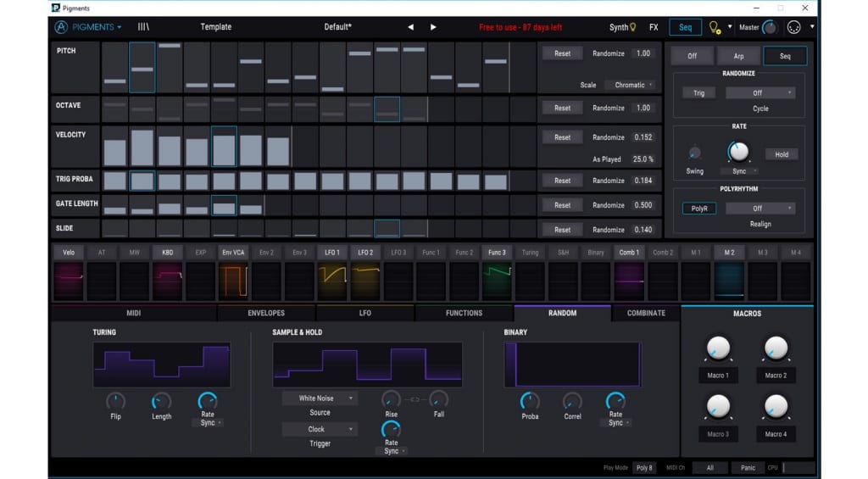Open the White Noise source dropdown

tap(320, 398)
